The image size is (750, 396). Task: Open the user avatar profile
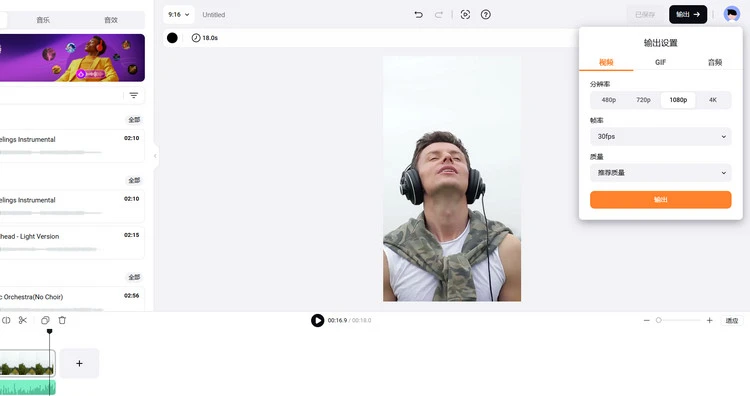(731, 14)
